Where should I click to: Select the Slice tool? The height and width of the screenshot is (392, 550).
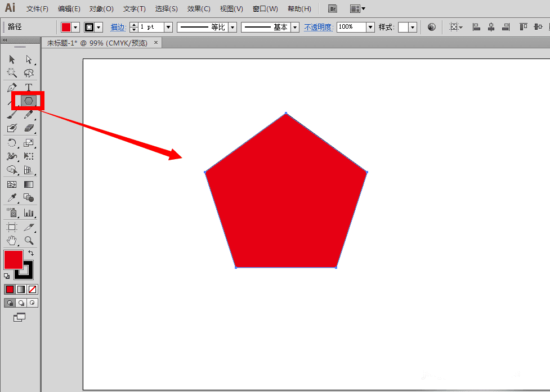click(x=29, y=227)
